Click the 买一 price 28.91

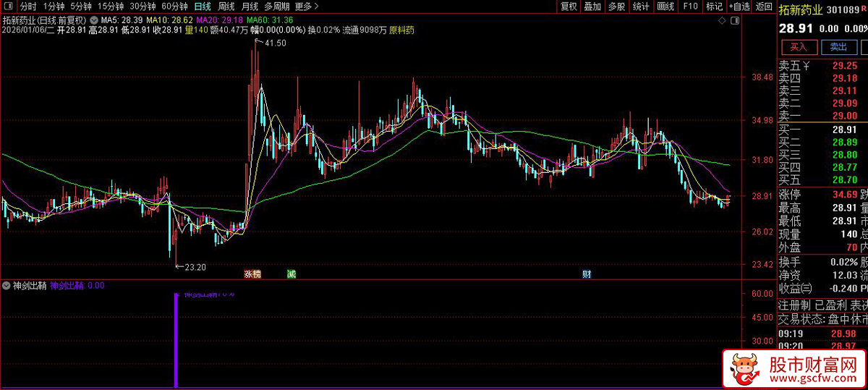point(845,129)
